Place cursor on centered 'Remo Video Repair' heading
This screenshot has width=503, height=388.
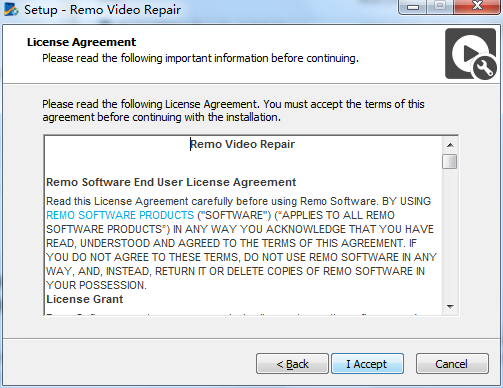point(242,144)
